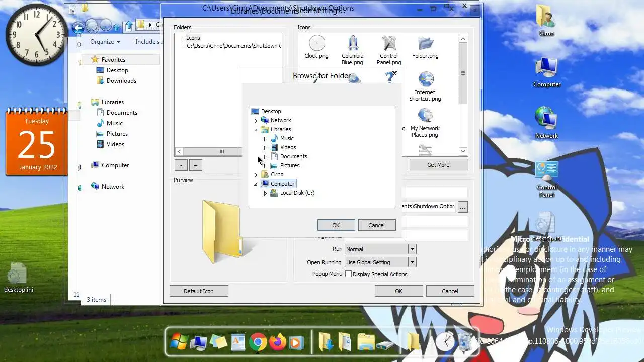The image size is (644, 362).
Task: Select Documents in Browse tree
Action: click(x=293, y=156)
